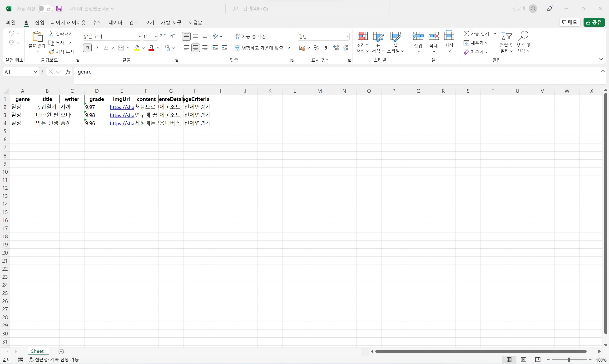
Task: Toggle the AutoSave (자동 저장) switch
Action: click(45, 9)
